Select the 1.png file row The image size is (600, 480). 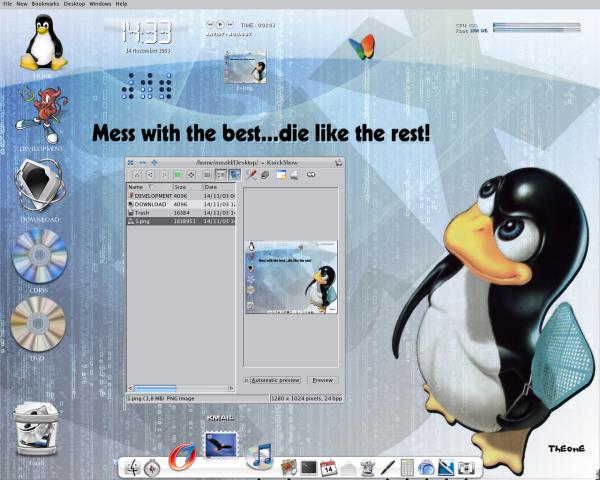(181, 221)
